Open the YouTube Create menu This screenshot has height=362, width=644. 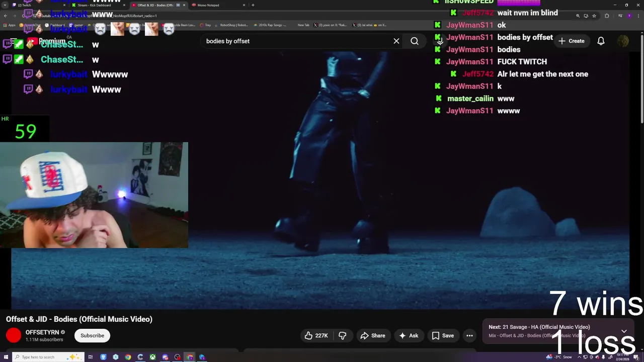click(571, 41)
